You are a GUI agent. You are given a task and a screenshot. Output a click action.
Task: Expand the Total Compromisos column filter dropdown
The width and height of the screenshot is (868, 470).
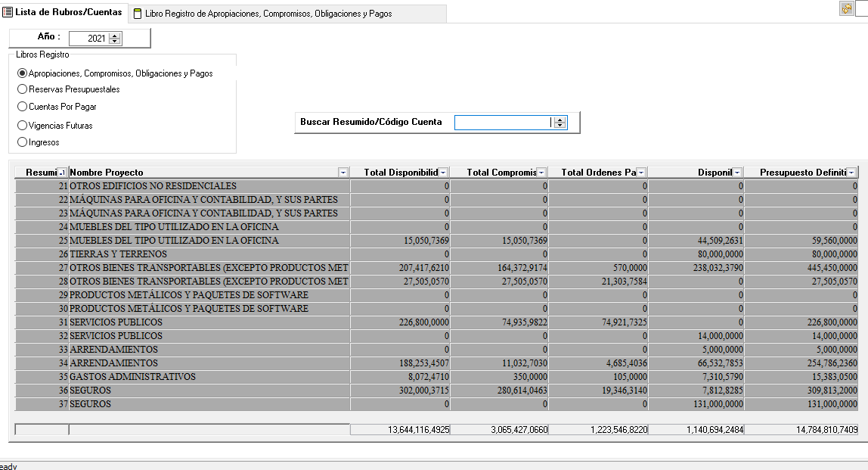pos(541,173)
